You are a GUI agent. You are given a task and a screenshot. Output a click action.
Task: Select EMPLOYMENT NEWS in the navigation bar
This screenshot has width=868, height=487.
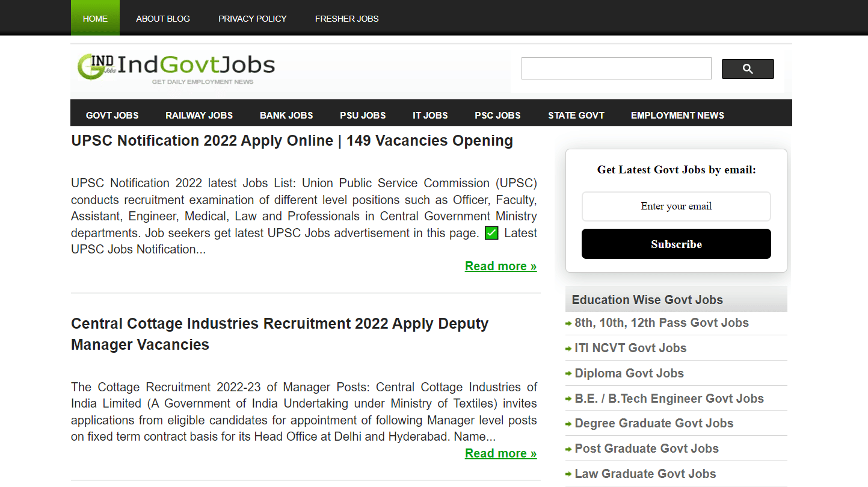(x=677, y=115)
